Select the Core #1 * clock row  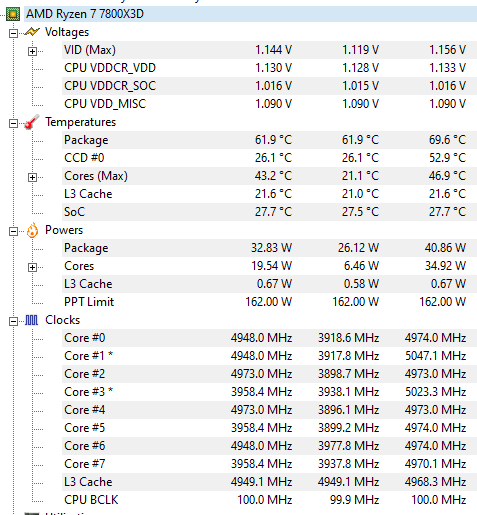269,356
